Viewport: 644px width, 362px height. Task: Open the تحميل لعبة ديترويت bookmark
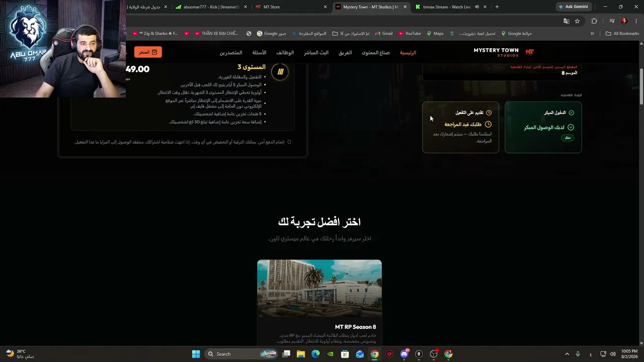(x=472, y=34)
